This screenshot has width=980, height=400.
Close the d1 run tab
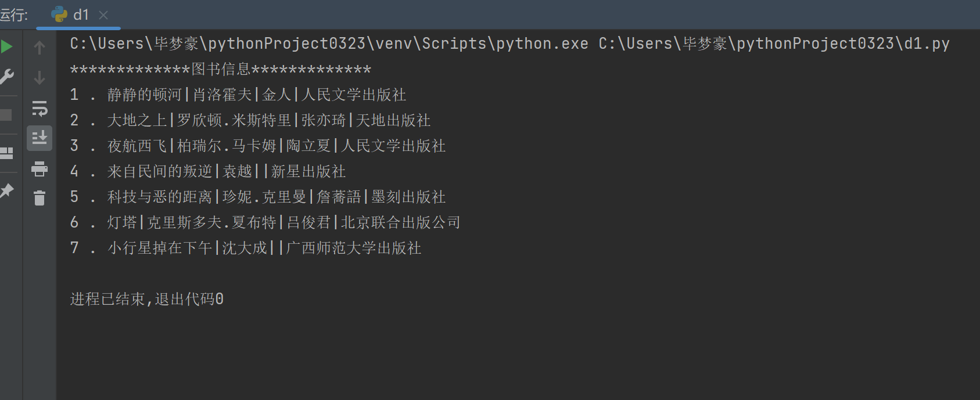tap(103, 15)
